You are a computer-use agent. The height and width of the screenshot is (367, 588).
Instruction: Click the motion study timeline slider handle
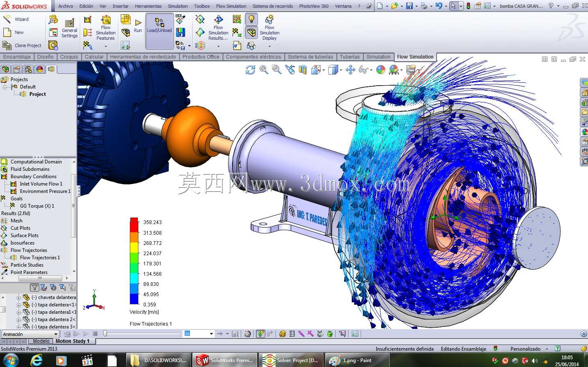[x=105, y=334]
